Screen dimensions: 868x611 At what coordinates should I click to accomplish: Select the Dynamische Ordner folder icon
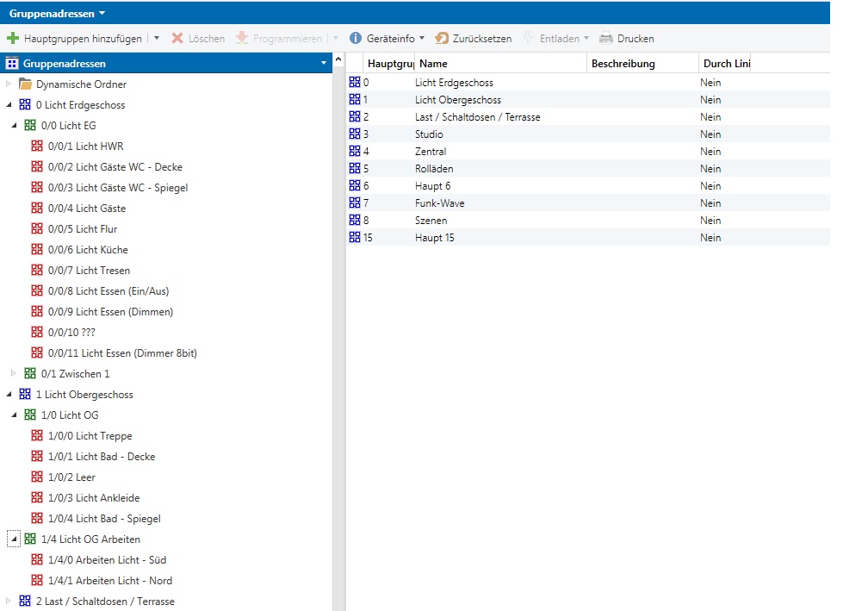pos(25,84)
